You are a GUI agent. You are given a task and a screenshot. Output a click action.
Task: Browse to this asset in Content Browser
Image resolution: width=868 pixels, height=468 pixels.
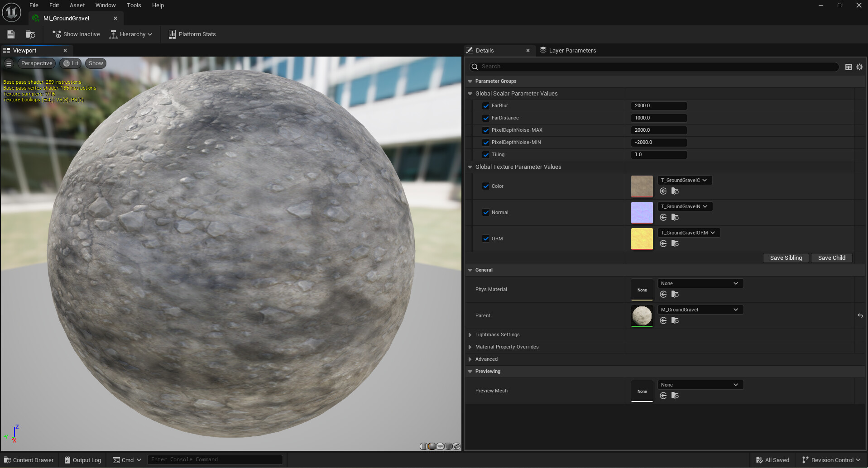30,34
